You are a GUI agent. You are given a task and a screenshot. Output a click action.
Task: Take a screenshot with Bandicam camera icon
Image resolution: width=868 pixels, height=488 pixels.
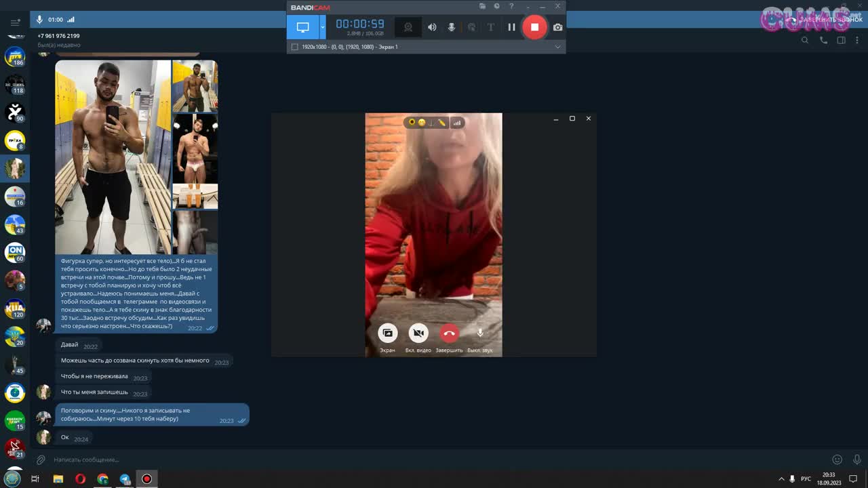(557, 27)
